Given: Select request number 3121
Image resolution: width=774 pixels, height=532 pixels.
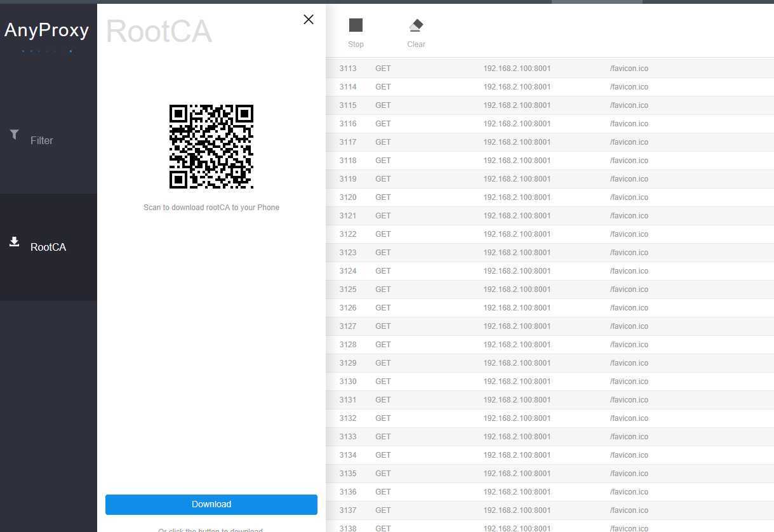Looking at the screenshot, I should click(348, 216).
